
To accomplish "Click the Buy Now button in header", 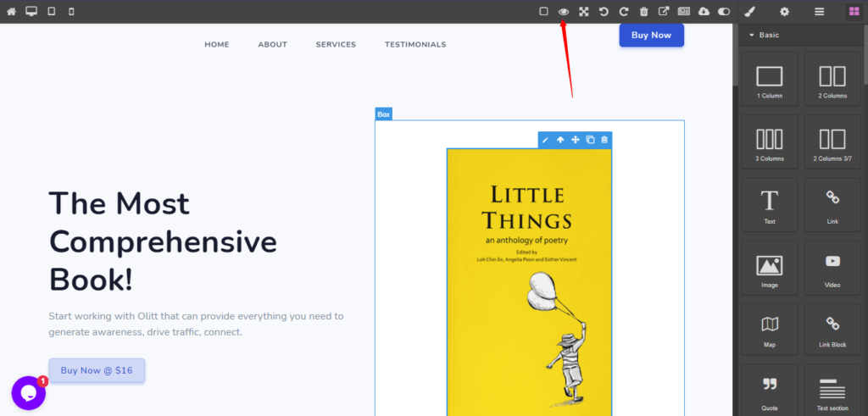I will pyautogui.click(x=651, y=36).
